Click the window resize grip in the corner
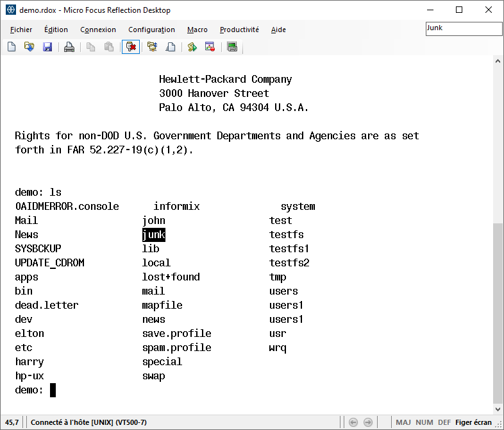Image resolution: width=504 pixels, height=430 pixels. 500,426
